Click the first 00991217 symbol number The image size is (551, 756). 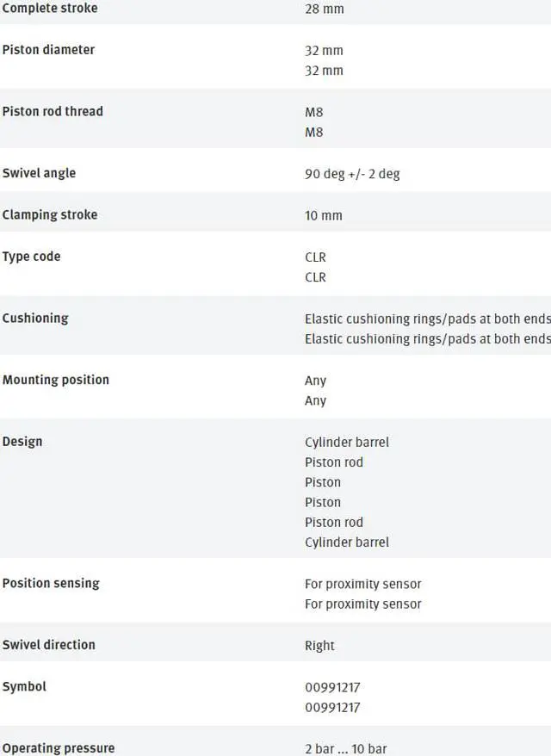click(332, 687)
